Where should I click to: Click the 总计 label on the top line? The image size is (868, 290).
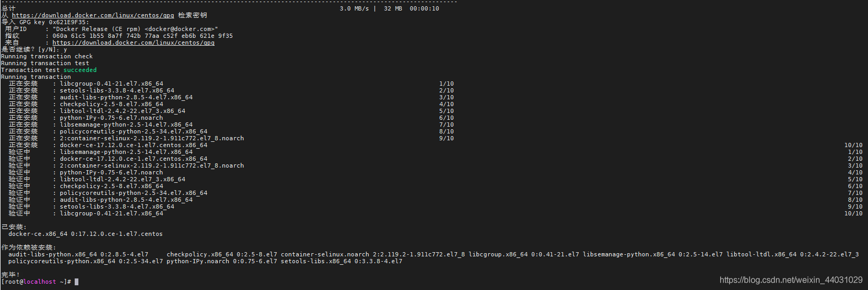(x=8, y=8)
